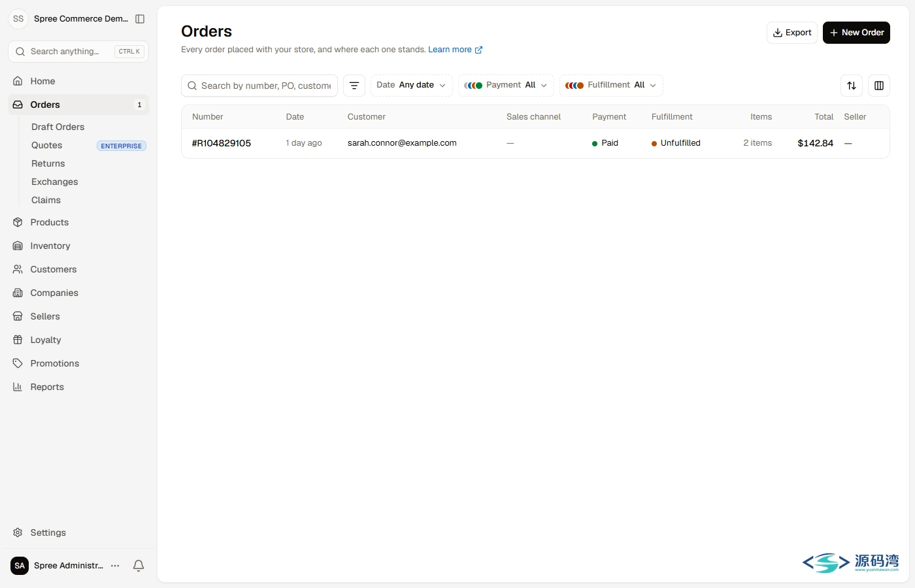The image size is (915, 588).
Task: Open Draft Orders in the sidebar
Action: click(x=58, y=127)
